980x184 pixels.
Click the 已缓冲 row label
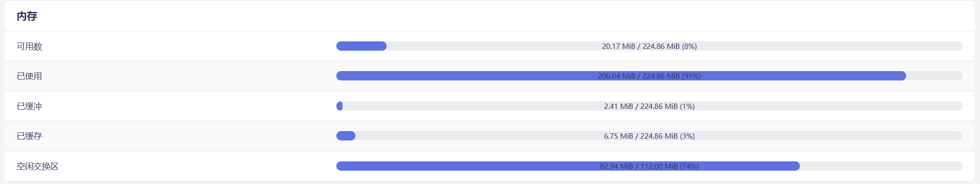point(29,106)
